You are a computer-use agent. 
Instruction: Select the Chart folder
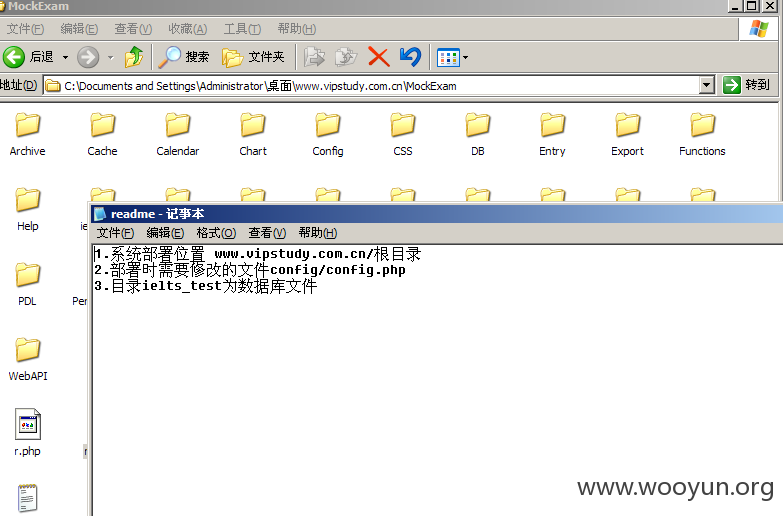253,134
